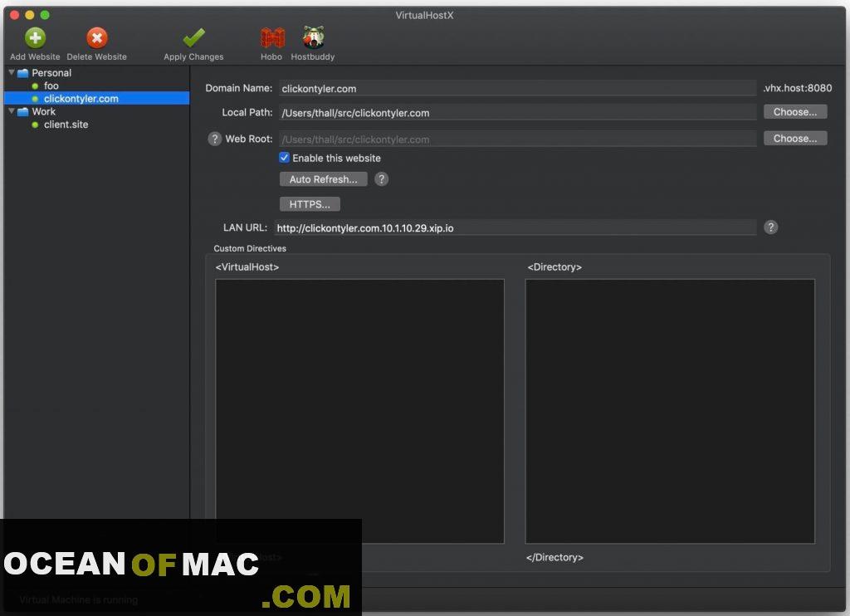Click the Add Website plus icon
The height and width of the screenshot is (616, 850).
click(35, 38)
